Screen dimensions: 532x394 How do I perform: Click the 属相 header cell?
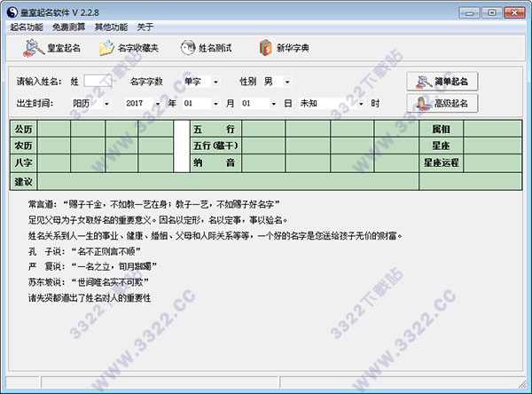point(441,129)
